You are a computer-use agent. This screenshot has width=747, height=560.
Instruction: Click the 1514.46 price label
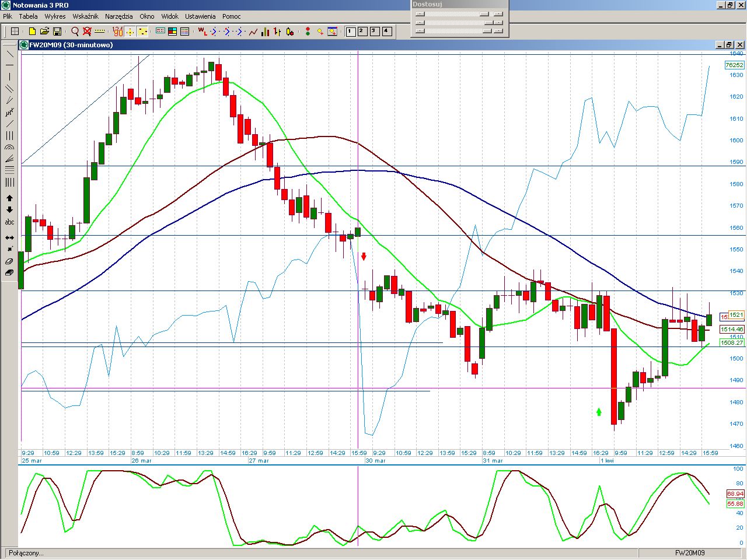tap(732, 330)
